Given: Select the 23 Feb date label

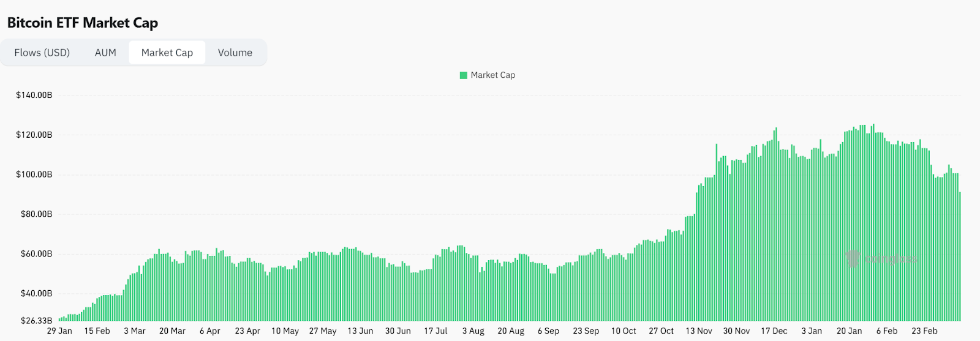Looking at the screenshot, I should [924, 331].
